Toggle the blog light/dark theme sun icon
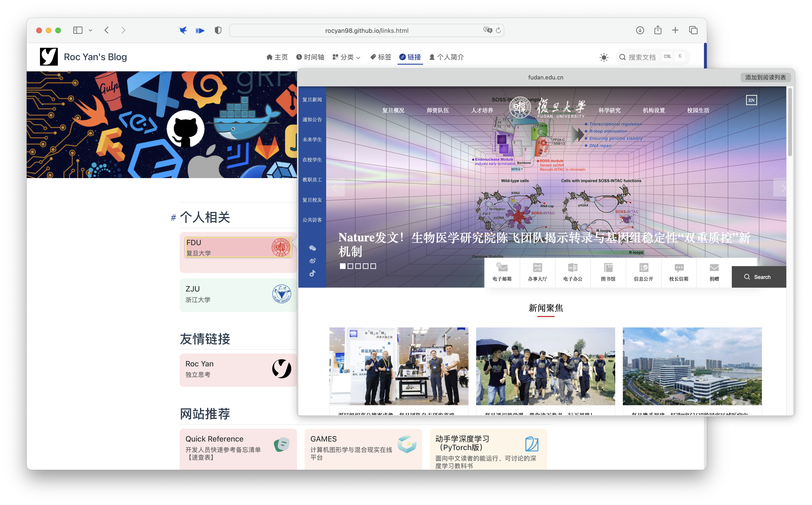The image size is (812, 505). pos(604,58)
